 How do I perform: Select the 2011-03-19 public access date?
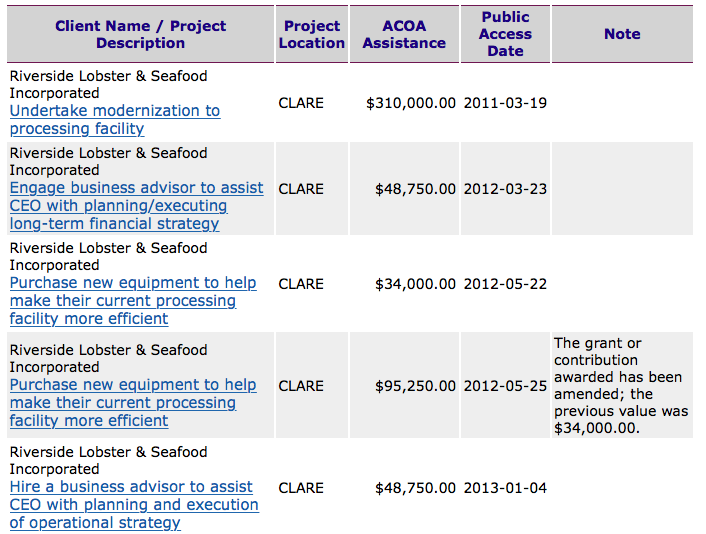505,103
